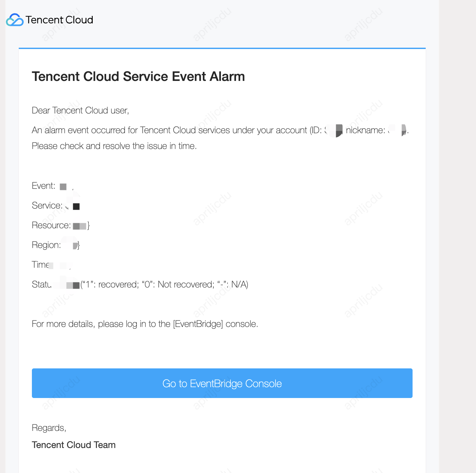Click the 'Regards,' closing line
Screen dimensions: 476x473
(x=49, y=428)
